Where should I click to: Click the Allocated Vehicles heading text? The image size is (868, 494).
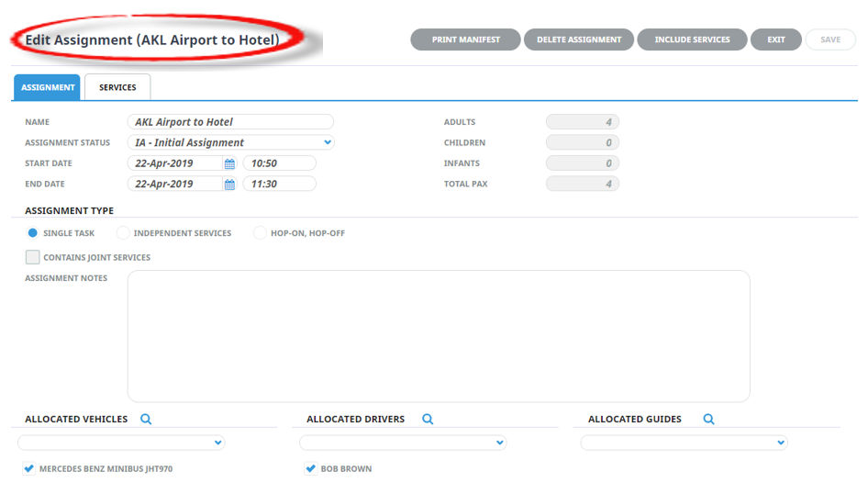tap(76, 420)
